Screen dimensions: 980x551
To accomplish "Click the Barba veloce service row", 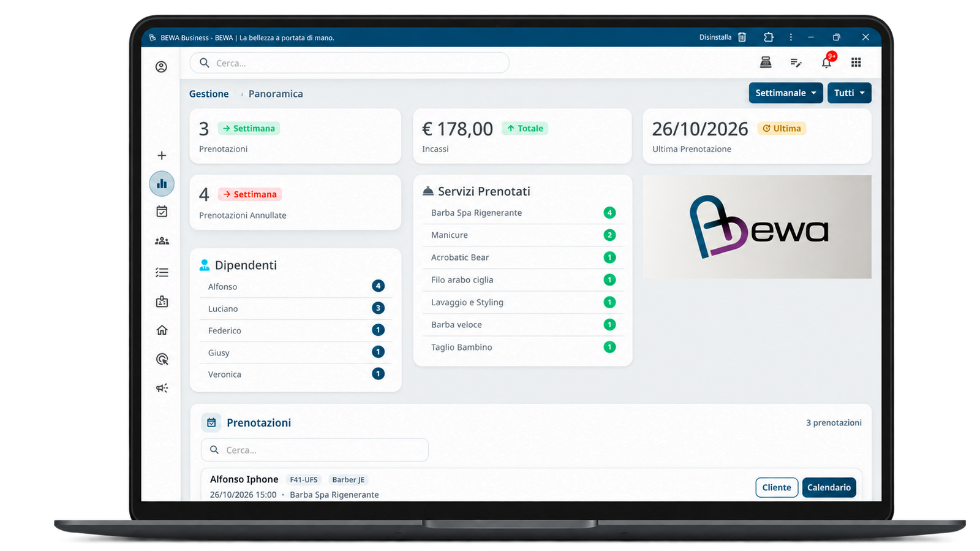I will pyautogui.click(x=523, y=325).
